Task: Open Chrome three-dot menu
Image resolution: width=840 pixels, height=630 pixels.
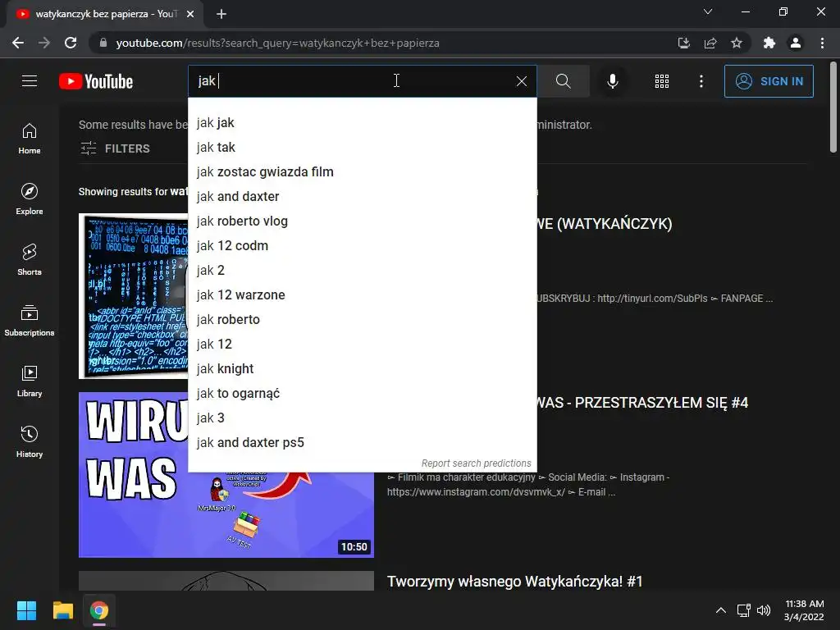Action: 822,43
